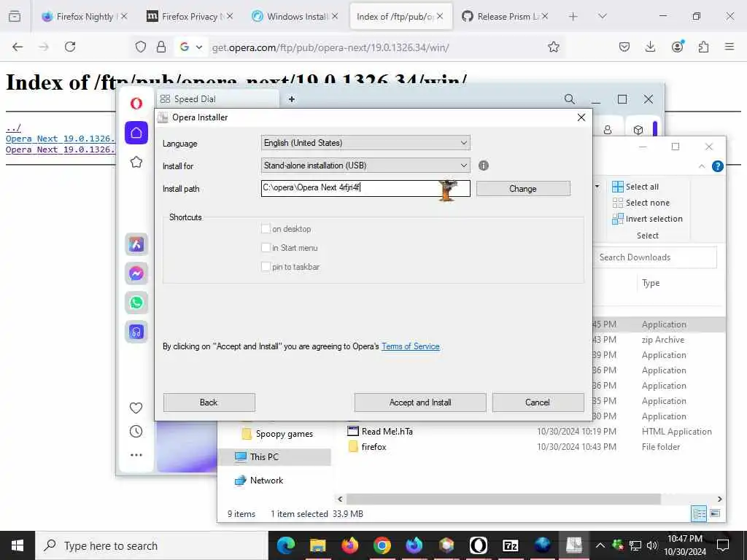747x560 pixels.
Task: Switch to Firefox Nightly tab
Action: tap(85, 17)
